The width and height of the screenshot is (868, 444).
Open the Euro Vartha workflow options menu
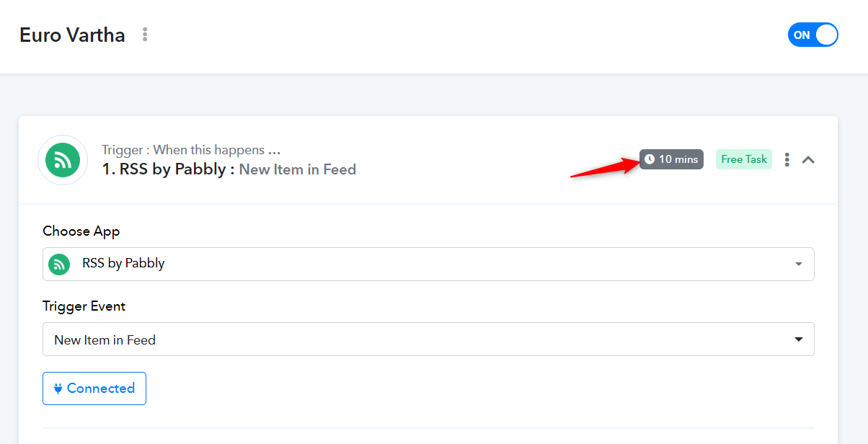tap(145, 35)
